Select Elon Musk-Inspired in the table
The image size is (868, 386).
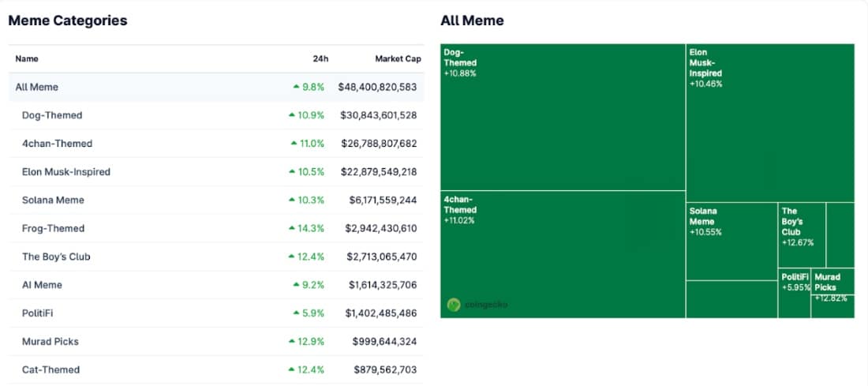(x=66, y=172)
